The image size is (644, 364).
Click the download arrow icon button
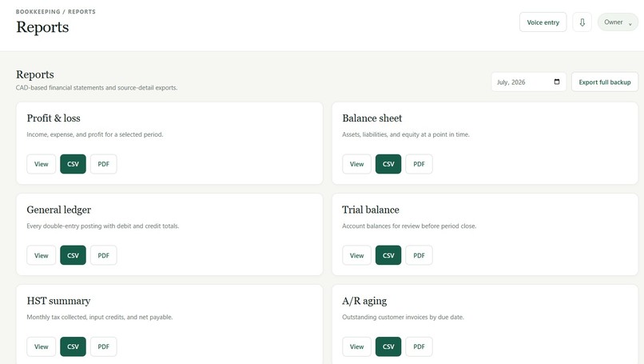[x=582, y=22]
